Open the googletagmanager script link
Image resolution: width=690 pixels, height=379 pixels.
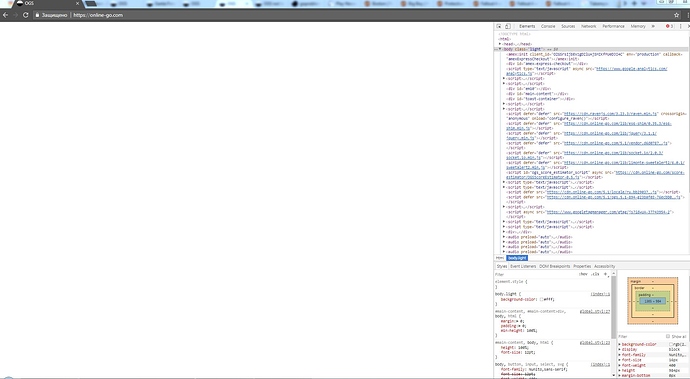point(609,212)
